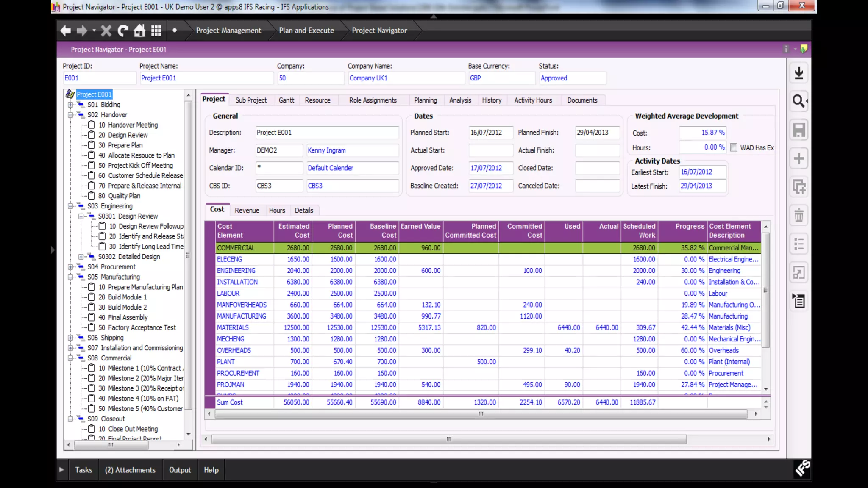Screen dimensions: 868x488
Task: Click the cost table horizontal scrollbar
Action: point(480,414)
